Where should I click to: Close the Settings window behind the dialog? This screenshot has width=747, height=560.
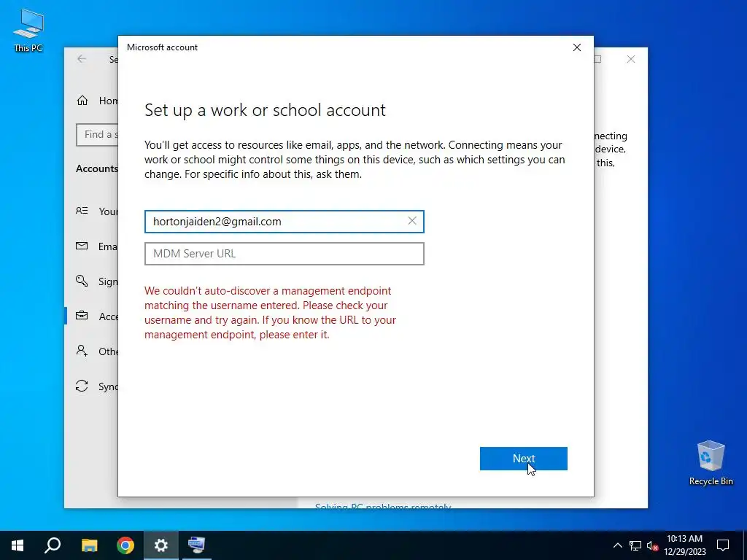pyautogui.click(x=631, y=59)
